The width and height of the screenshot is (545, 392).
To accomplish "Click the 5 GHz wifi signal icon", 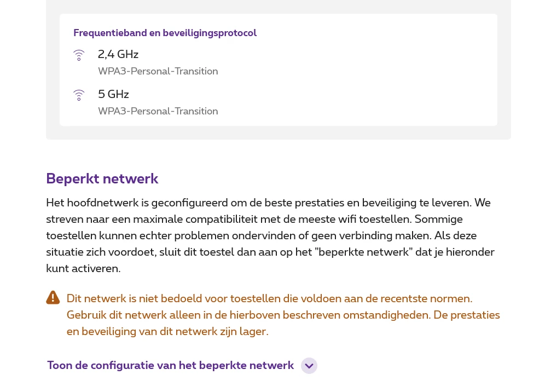I will click(79, 95).
